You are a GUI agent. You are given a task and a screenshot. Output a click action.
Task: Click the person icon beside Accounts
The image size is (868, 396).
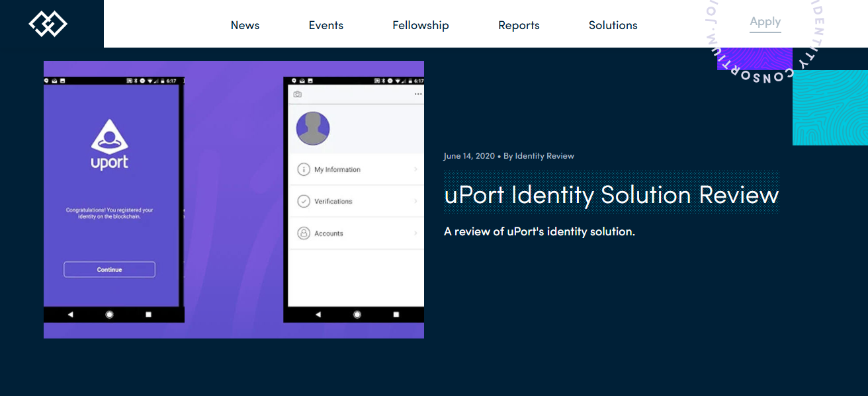click(x=302, y=233)
